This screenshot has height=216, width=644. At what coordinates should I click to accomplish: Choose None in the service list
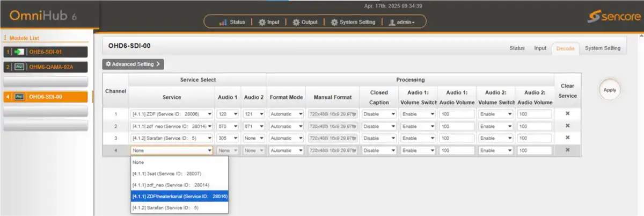[x=179, y=162]
